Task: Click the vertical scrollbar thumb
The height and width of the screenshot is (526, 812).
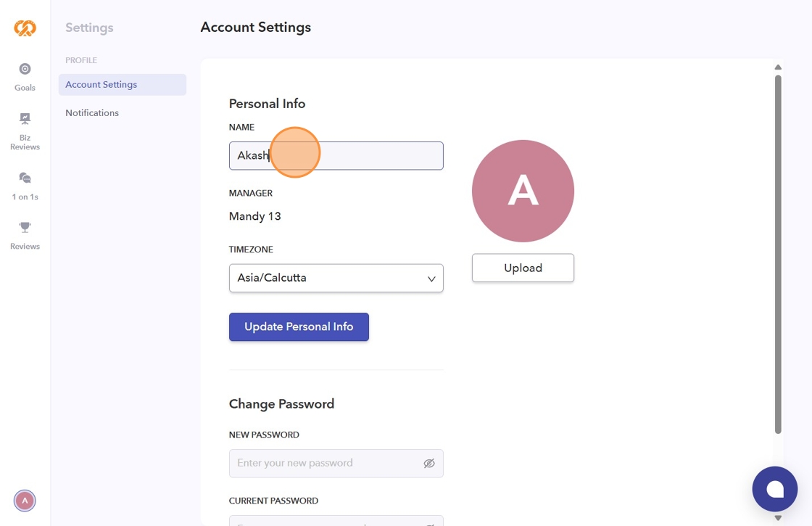Action: click(778, 254)
